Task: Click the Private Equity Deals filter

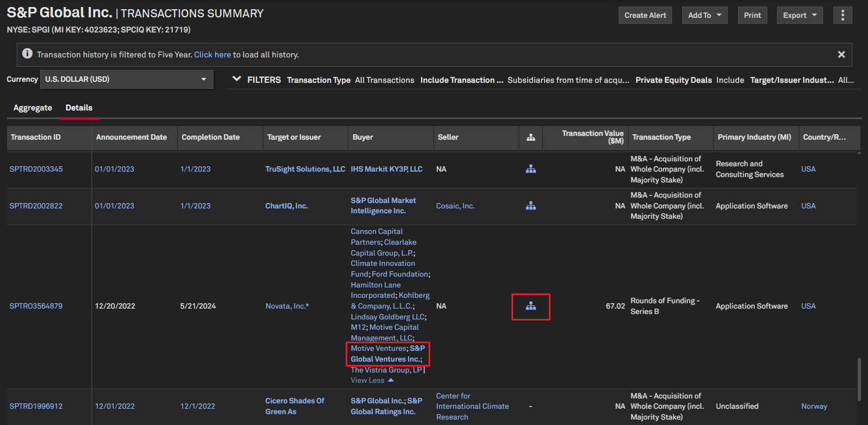Action: [673, 80]
